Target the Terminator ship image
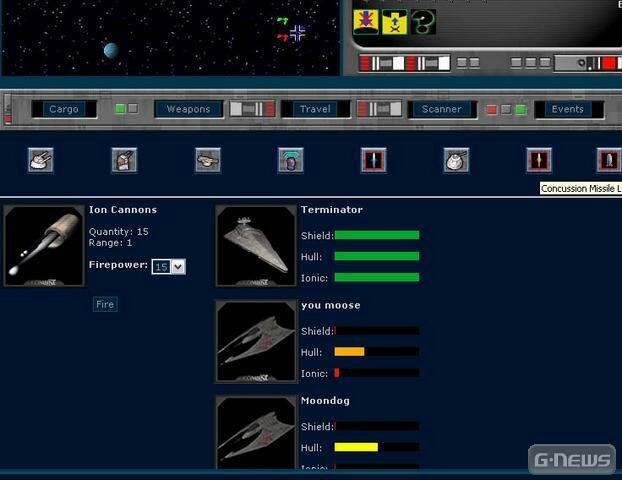The image size is (622, 480). pyautogui.click(x=256, y=246)
